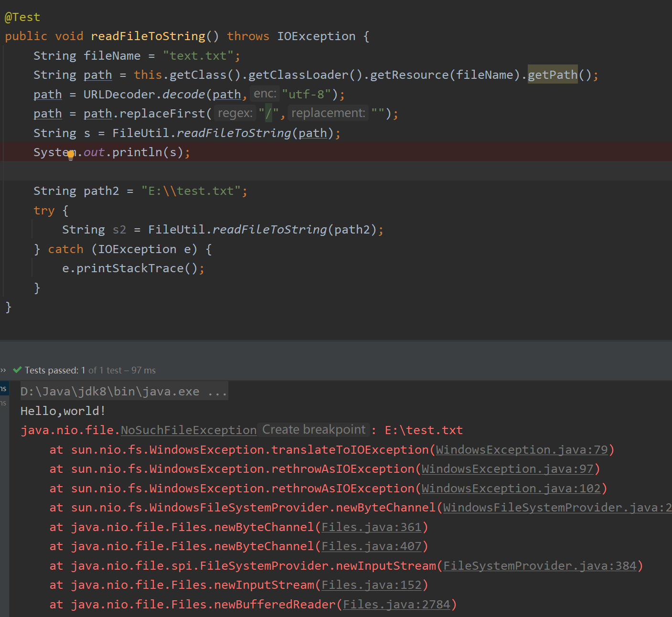Click the newBufferedReader stack frame text

[x=275, y=605]
